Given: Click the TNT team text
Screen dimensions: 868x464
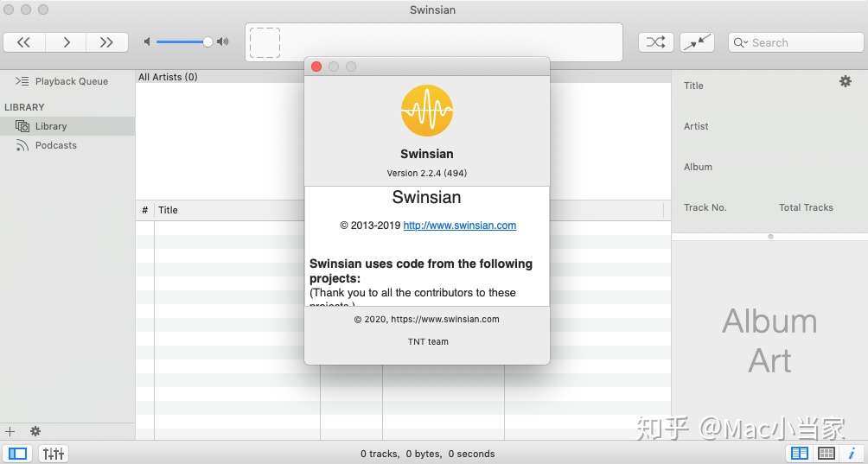Looking at the screenshot, I should 428,342.
